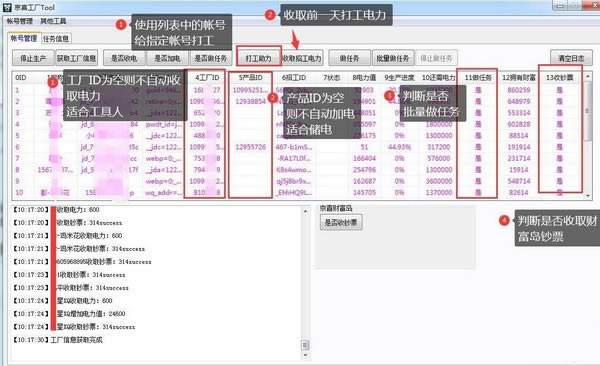Click the account table scroll-up arrow

pos(588,77)
